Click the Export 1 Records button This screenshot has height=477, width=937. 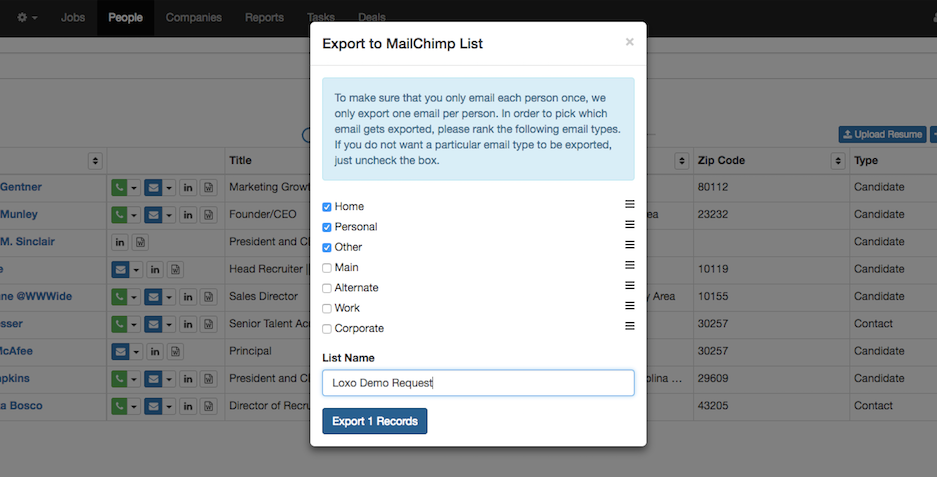375,421
